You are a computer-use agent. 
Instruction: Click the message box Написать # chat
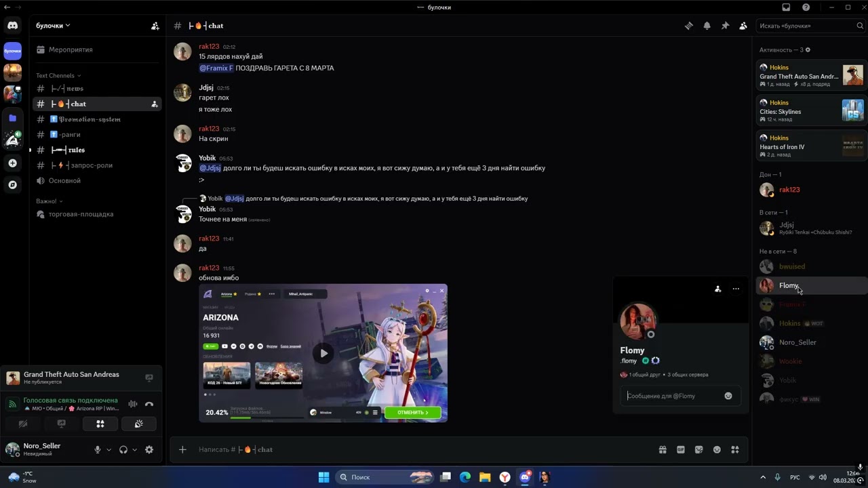[420, 449]
